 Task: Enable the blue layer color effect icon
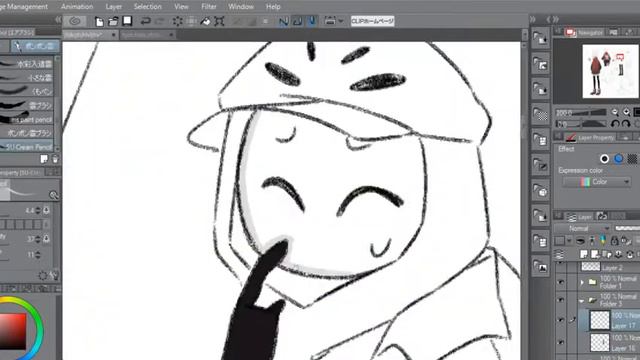pos(619,158)
